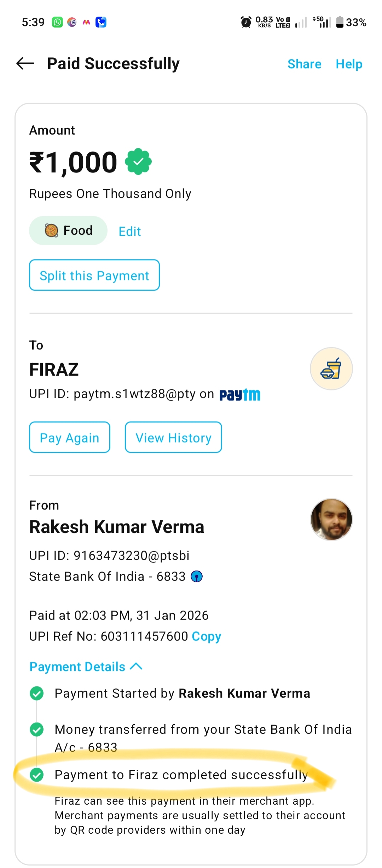Click the green verified badge beside amount
This screenshot has height=868, width=382.
coord(138,162)
